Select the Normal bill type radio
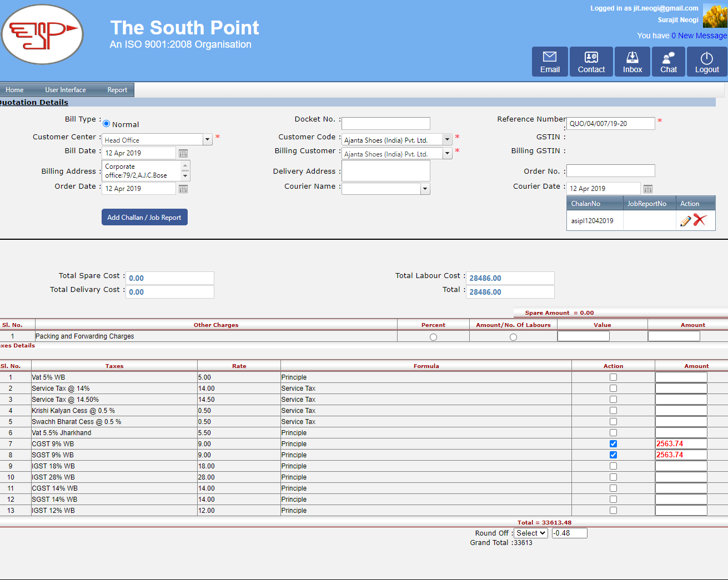Viewport: 728px width, 580px height. [106, 124]
